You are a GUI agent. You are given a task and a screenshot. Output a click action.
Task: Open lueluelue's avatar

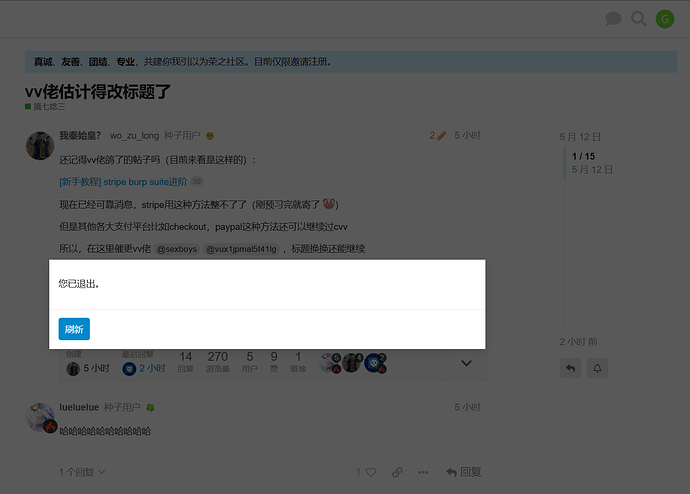pos(40,417)
